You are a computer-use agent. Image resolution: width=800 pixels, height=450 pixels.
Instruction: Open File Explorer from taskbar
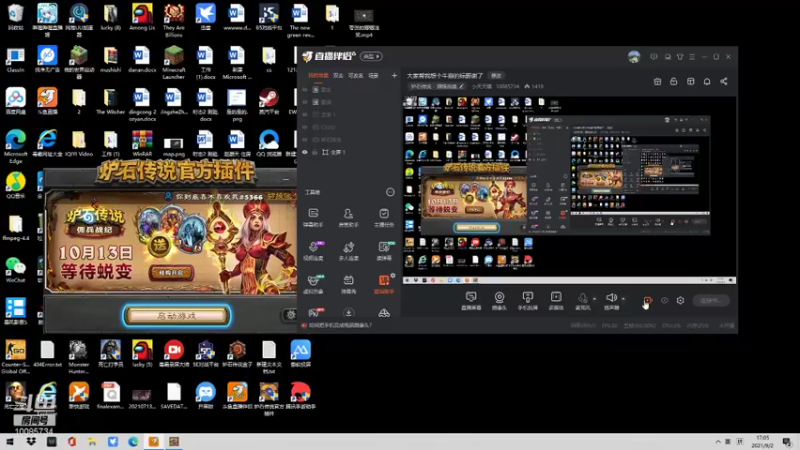click(92, 442)
